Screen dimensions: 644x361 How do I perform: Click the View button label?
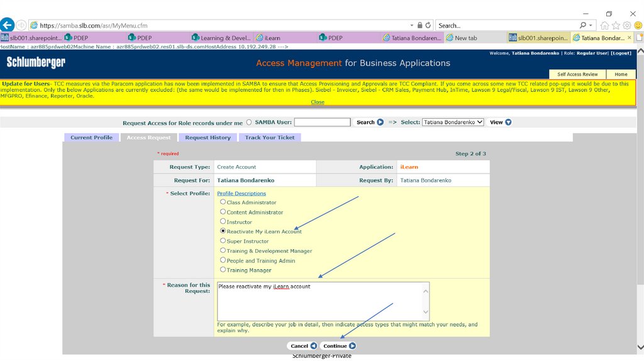(x=496, y=122)
